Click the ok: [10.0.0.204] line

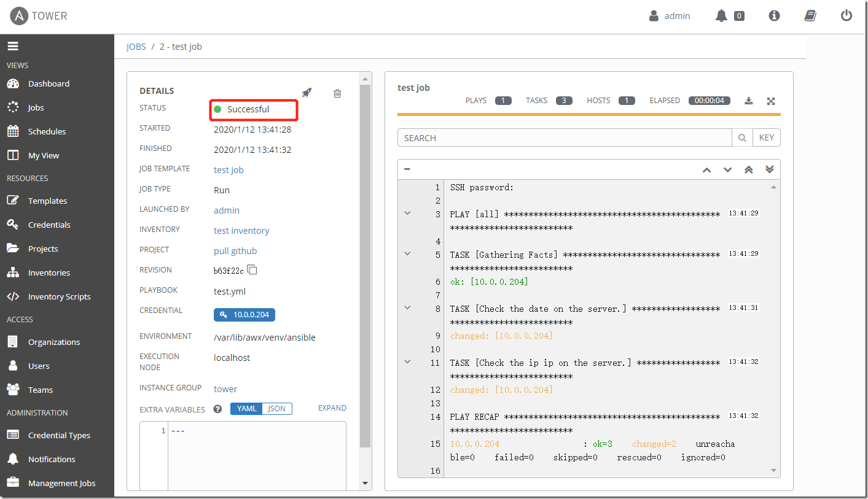pos(489,282)
